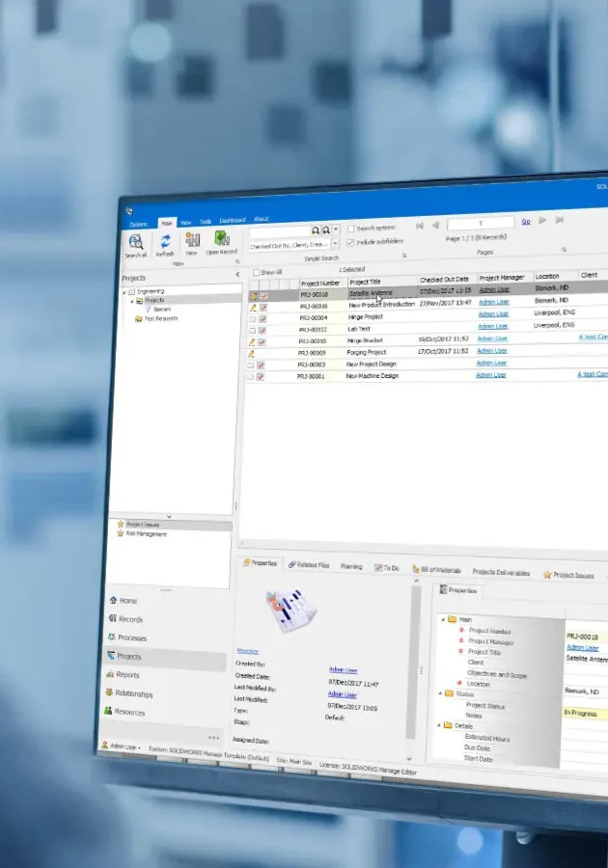The height and width of the screenshot is (868, 608).
Task: Click the Records icon in the navigation pane
Action: 112,618
